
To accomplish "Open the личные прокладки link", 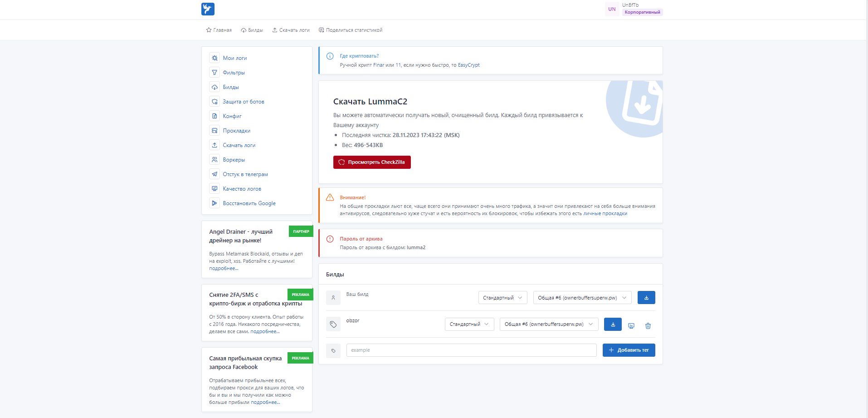I will (x=605, y=214).
